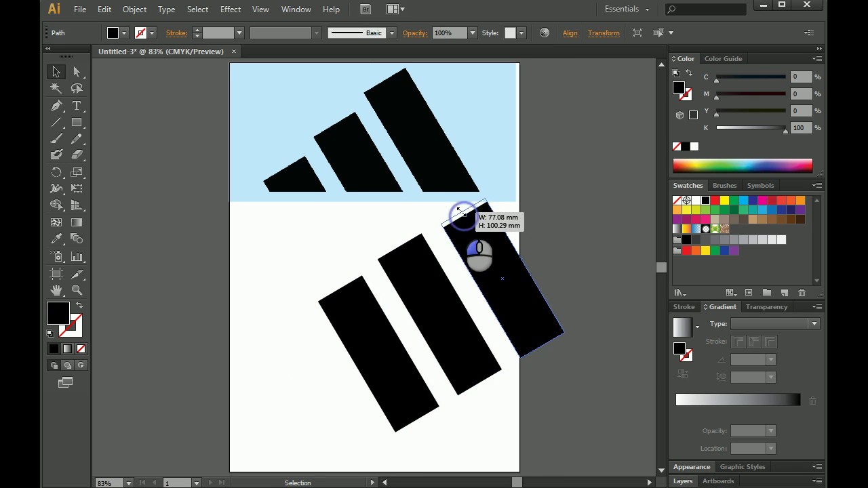Select the Eraser tool
868x488 pixels.
pyautogui.click(x=77, y=155)
